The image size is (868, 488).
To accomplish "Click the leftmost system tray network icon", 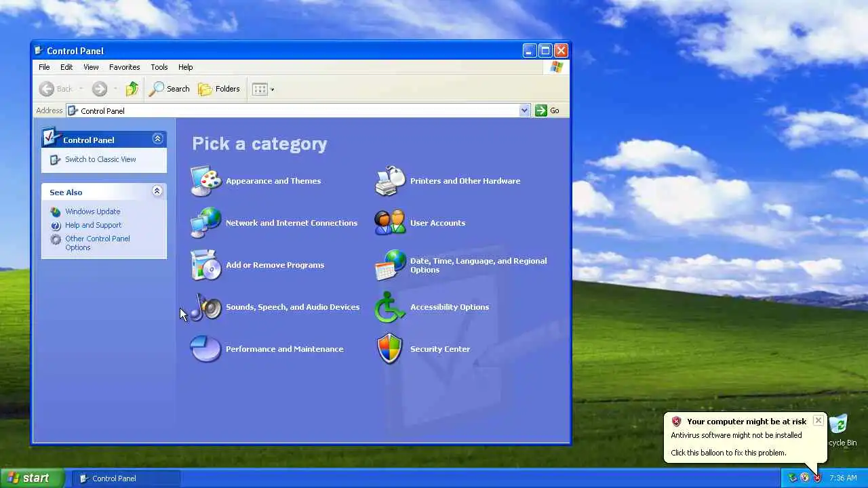I will (x=792, y=478).
